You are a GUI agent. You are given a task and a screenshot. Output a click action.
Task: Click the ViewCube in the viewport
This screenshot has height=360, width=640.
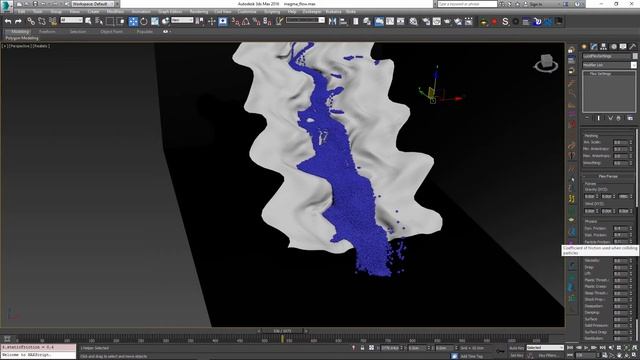point(546,63)
